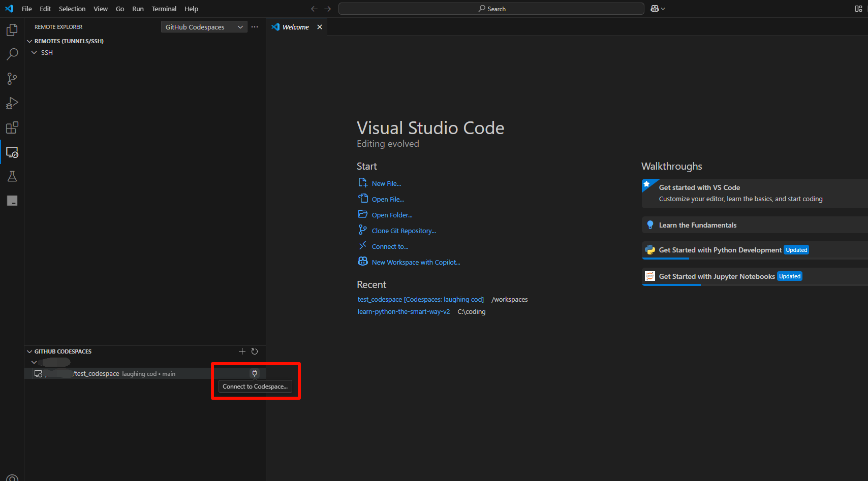The height and width of the screenshot is (481, 868).
Task: Click the Remote Explorer panel title
Action: (58, 27)
